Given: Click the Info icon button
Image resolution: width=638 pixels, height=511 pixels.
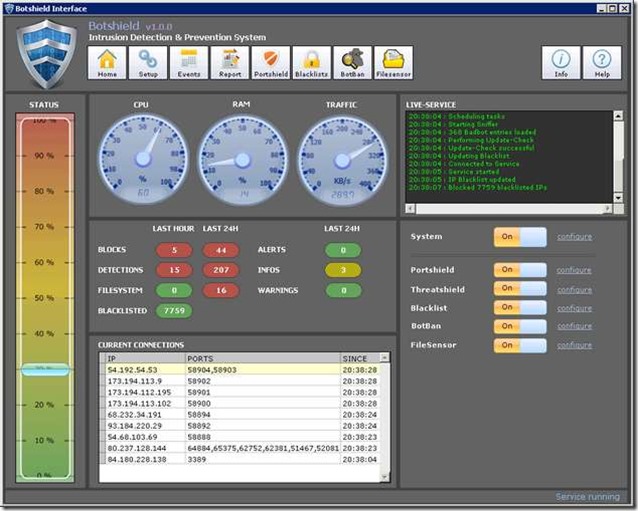Looking at the screenshot, I should [x=561, y=63].
